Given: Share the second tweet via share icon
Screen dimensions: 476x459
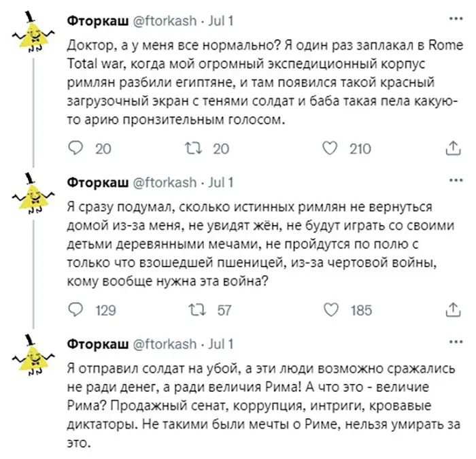Looking at the screenshot, I should point(452,310).
